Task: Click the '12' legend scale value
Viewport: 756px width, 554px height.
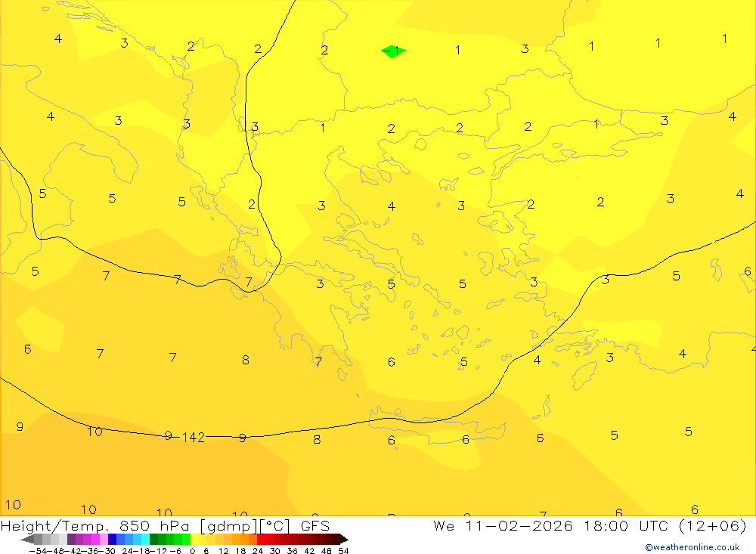Action: coord(223,551)
